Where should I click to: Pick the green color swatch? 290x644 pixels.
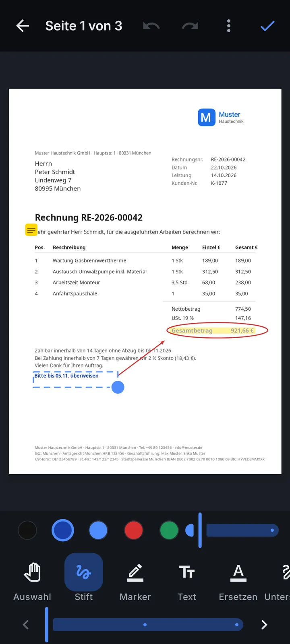(x=169, y=530)
